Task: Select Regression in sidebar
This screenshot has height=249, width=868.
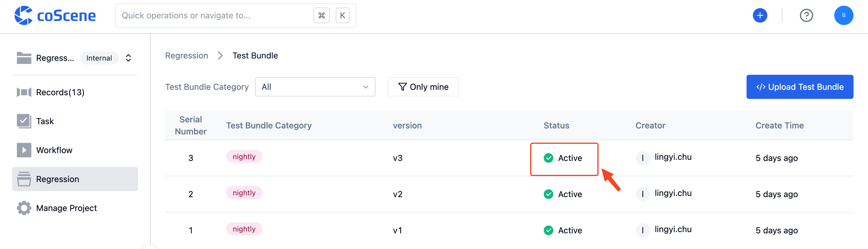Action: pos(75,179)
